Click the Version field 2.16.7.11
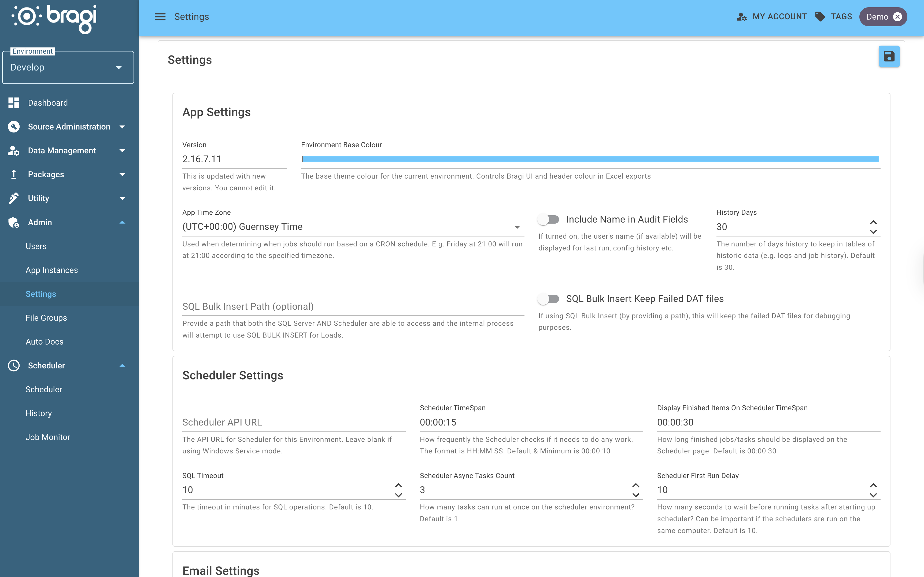 click(234, 159)
